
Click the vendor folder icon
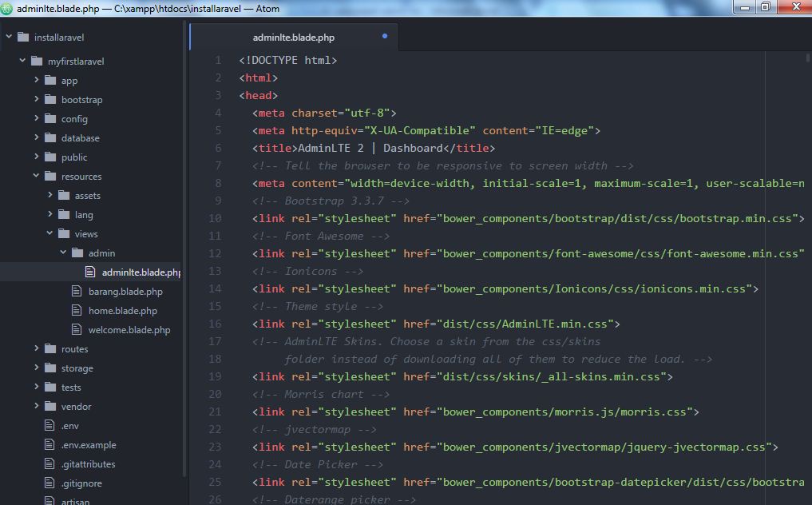point(50,407)
